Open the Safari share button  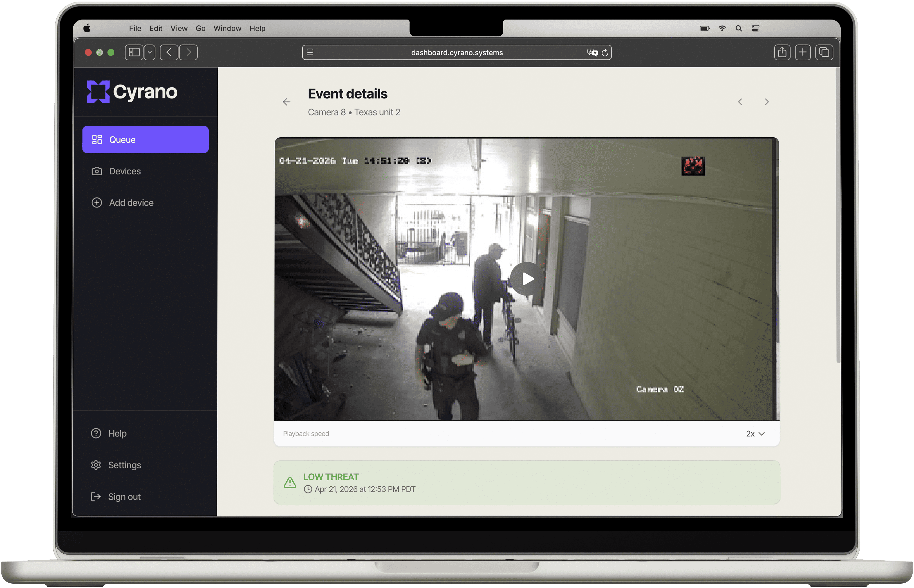coord(782,52)
